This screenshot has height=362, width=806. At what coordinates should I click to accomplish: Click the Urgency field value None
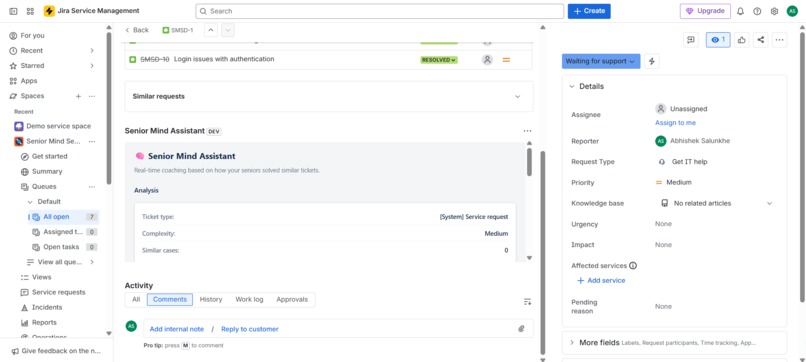coord(663,224)
